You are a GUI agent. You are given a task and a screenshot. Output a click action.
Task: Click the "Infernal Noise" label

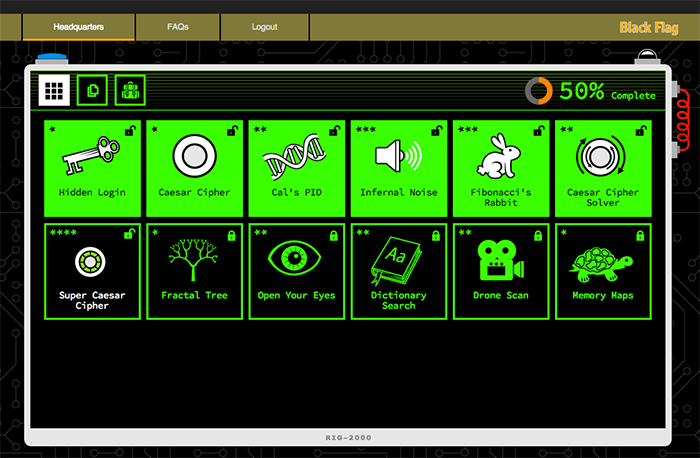coord(399,193)
